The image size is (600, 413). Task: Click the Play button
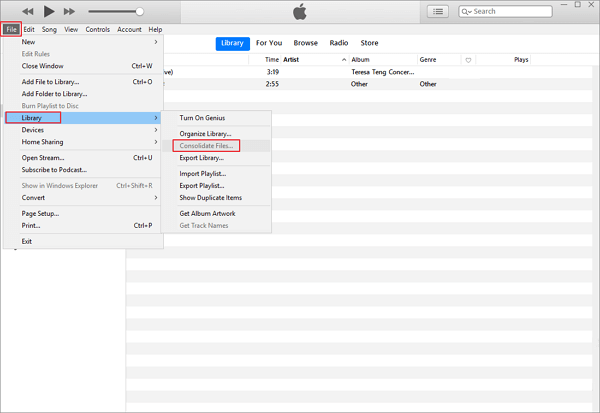[x=49, y=11]
